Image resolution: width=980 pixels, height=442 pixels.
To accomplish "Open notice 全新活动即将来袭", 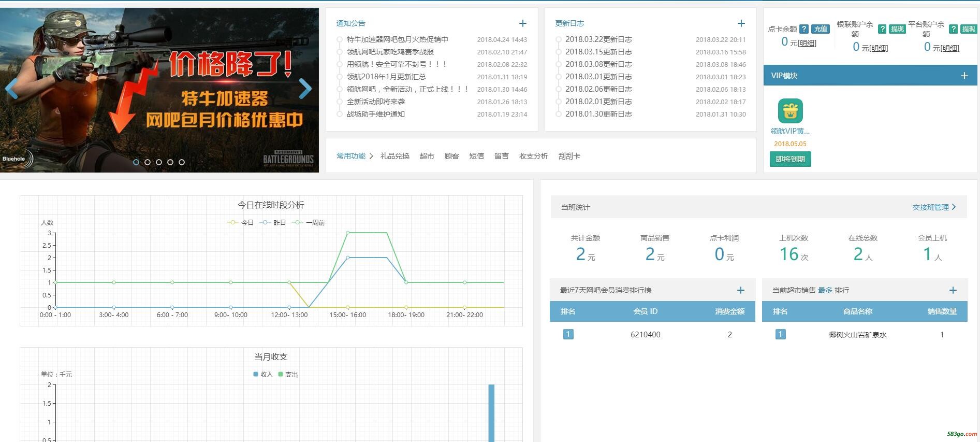I will (376, 102).
